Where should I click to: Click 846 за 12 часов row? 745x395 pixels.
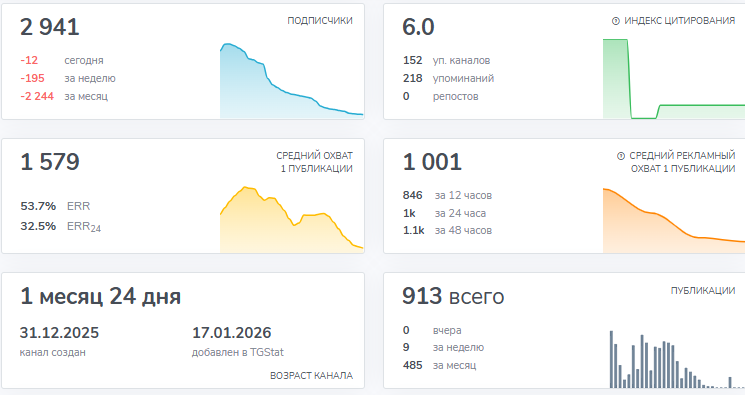448,195
